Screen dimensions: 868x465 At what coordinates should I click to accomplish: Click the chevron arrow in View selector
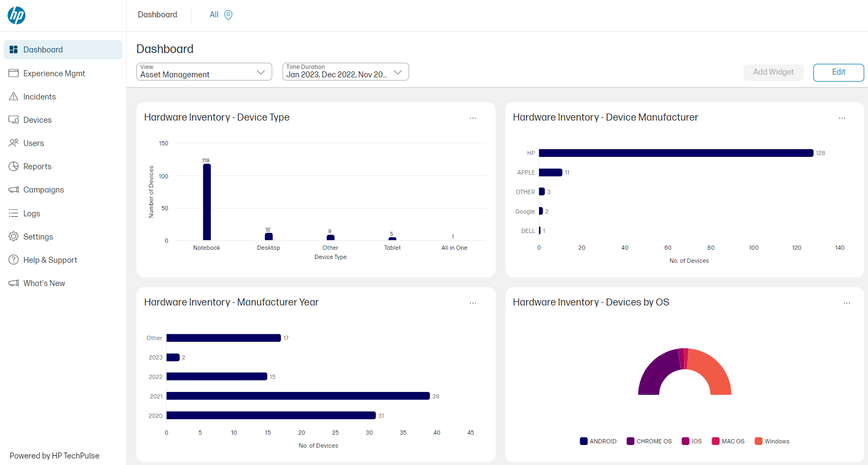(x=261, y=72)
